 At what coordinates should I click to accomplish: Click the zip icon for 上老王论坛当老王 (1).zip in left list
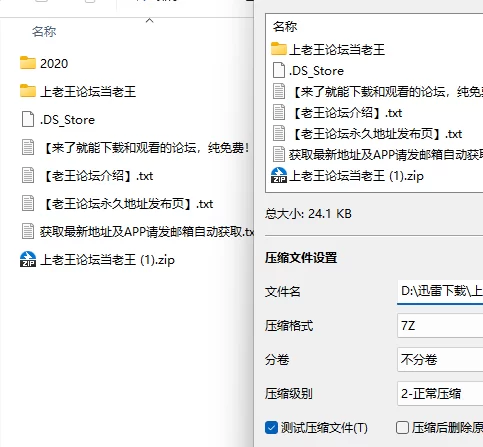tap(28, 259)
